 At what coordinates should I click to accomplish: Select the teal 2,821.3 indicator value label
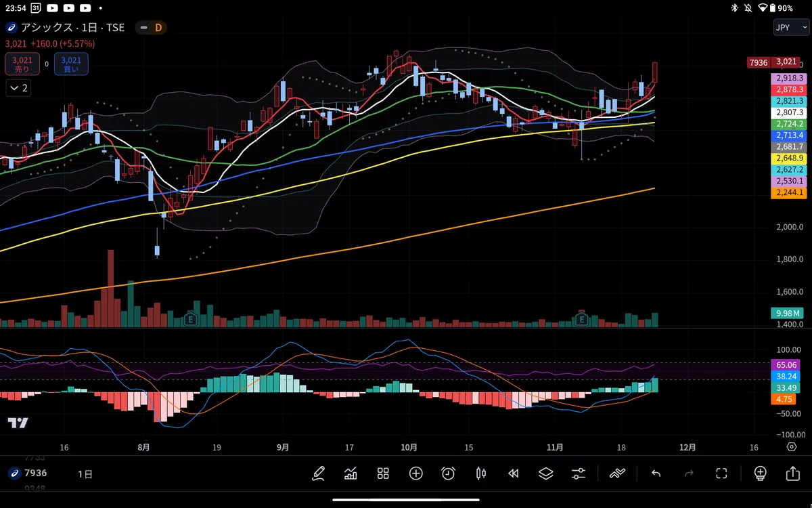789,101
